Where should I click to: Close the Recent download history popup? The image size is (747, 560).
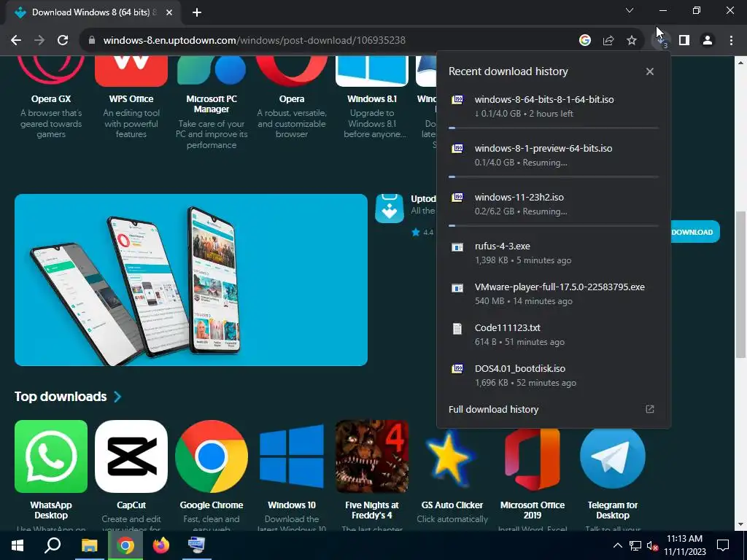coord(650,71)
